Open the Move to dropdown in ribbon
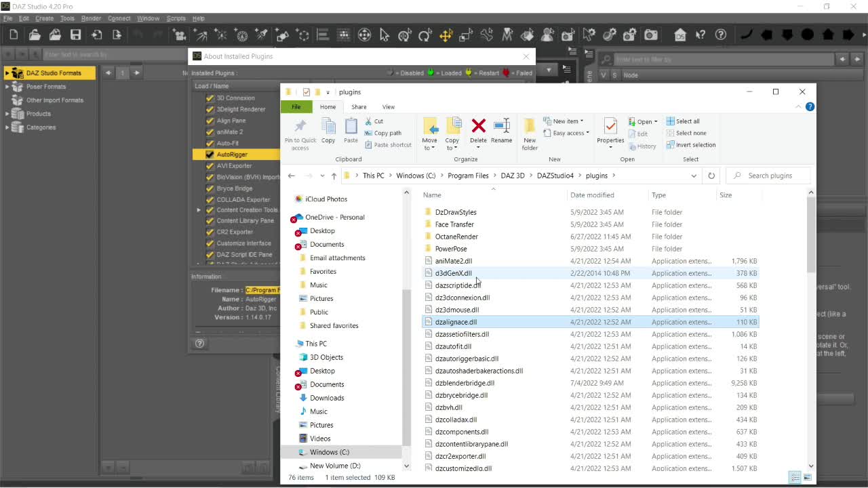This screenshot has width=868, height=488. point(430,134)
